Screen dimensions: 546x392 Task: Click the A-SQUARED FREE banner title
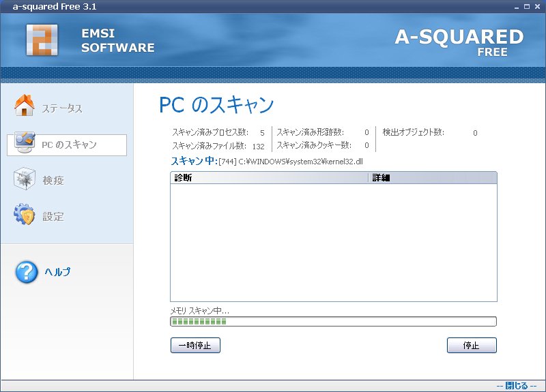[x=459, y=42]
